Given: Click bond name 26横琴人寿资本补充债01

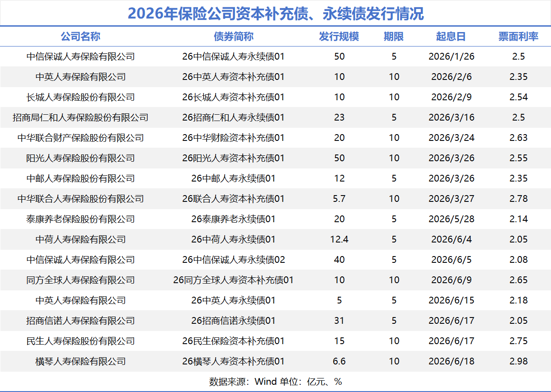Looking at the screenshot, I should [x=233, y=361].
